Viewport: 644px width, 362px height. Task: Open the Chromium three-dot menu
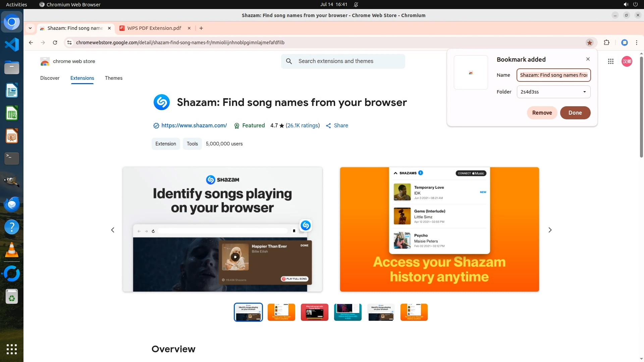coord(636,43)
